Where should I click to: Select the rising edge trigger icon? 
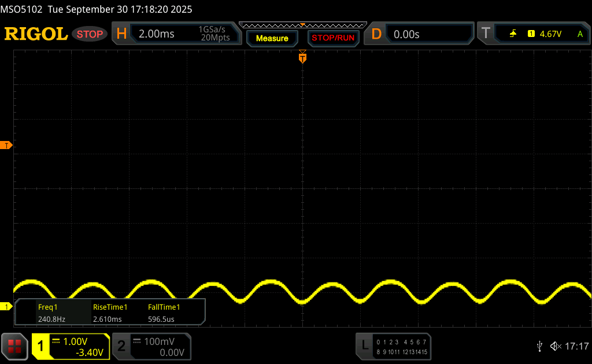(513, 34)
